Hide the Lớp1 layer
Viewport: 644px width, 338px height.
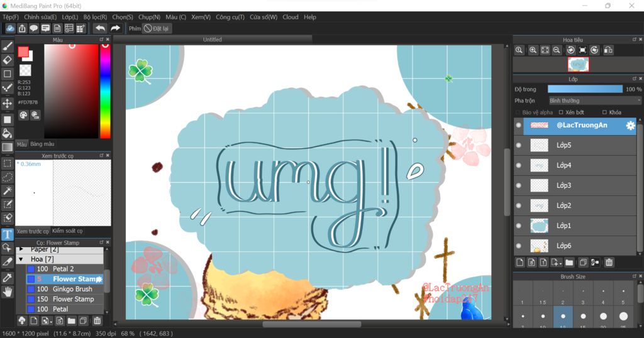tap(519, 226)
